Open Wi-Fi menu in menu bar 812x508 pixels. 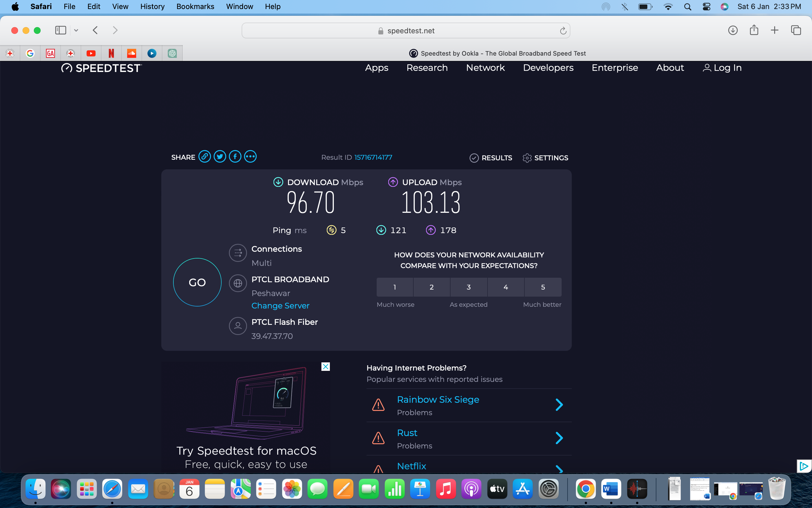[x=668, y=6]
